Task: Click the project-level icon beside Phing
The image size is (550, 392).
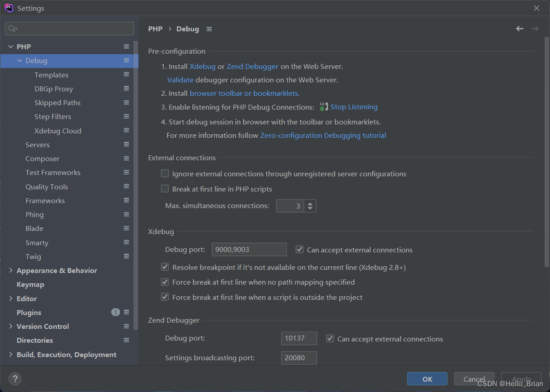Action: [x=127, y=214]
